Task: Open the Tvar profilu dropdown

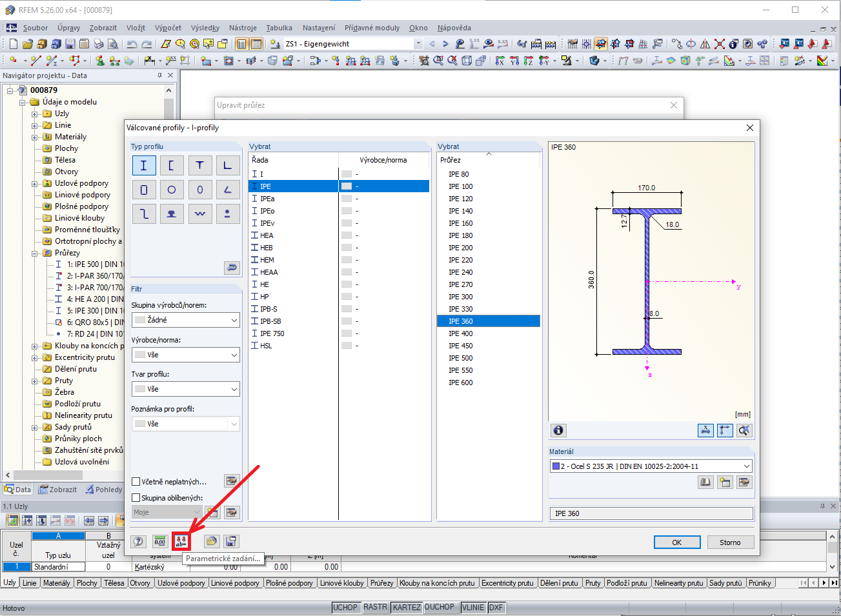Action: [185, 389]
